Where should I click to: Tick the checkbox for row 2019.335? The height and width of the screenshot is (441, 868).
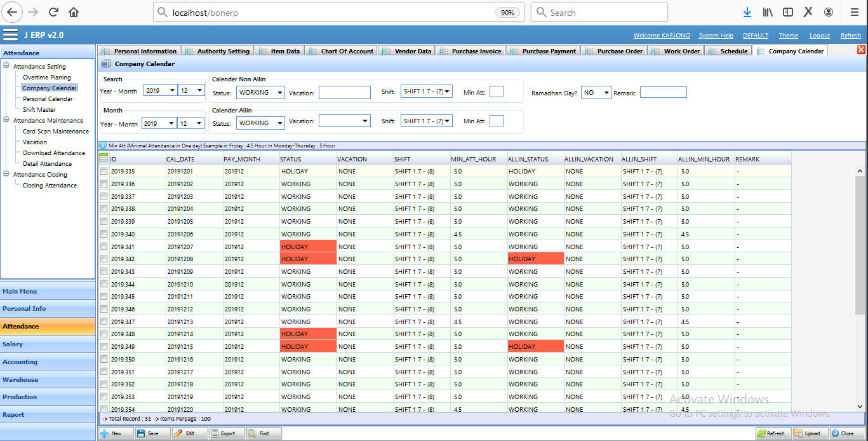tap(103, 172)
